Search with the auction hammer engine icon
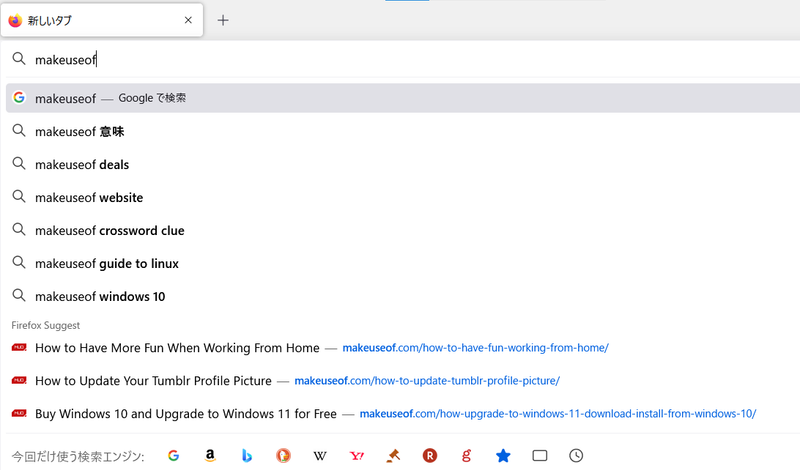The width and height of the screenshot is (800, 470). coord(393,456)
